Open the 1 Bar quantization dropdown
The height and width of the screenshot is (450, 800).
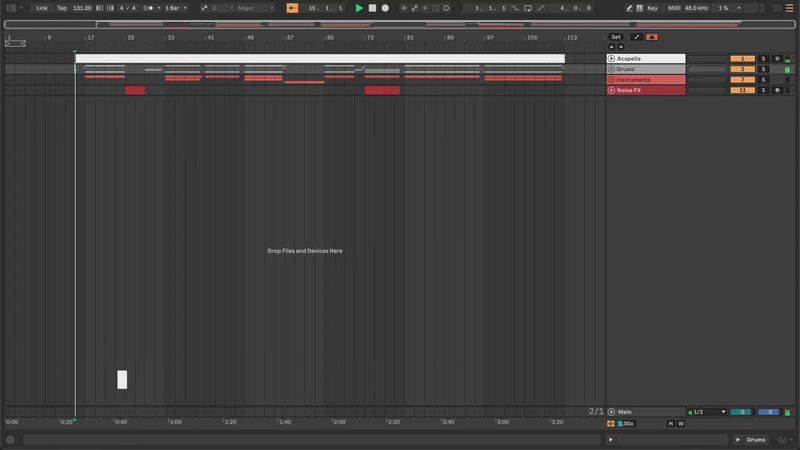tap(177, 8)
